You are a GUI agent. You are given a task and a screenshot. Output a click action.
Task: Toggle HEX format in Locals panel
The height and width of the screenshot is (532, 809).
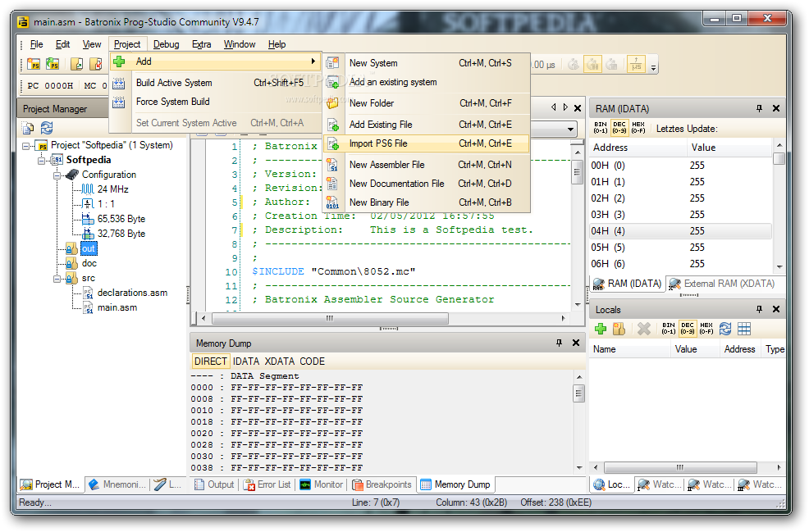point(706,329)
